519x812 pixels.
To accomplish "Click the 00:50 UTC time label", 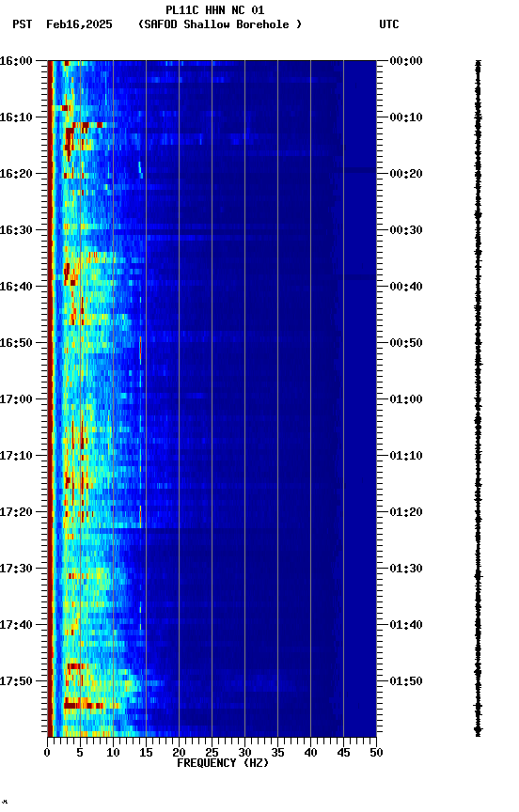I will point(406,343).
